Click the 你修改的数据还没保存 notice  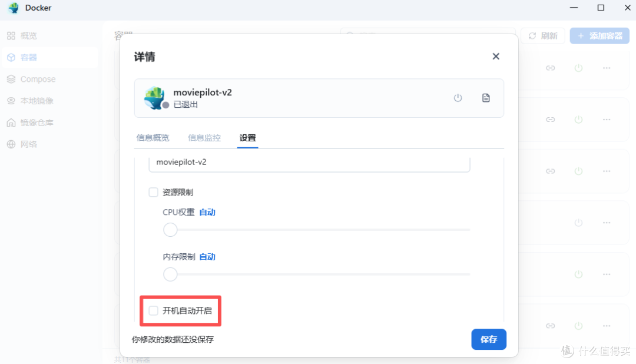(173, 339)
